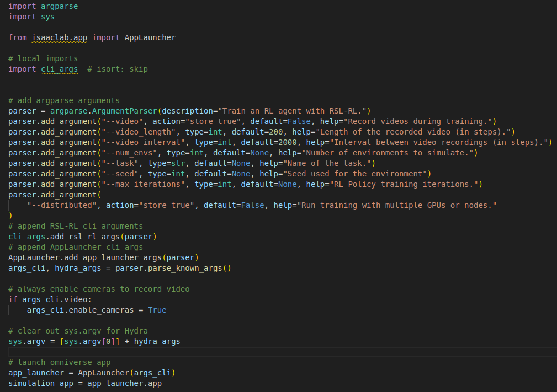
Task: Click the 'import sys' line
Action: 31,17
